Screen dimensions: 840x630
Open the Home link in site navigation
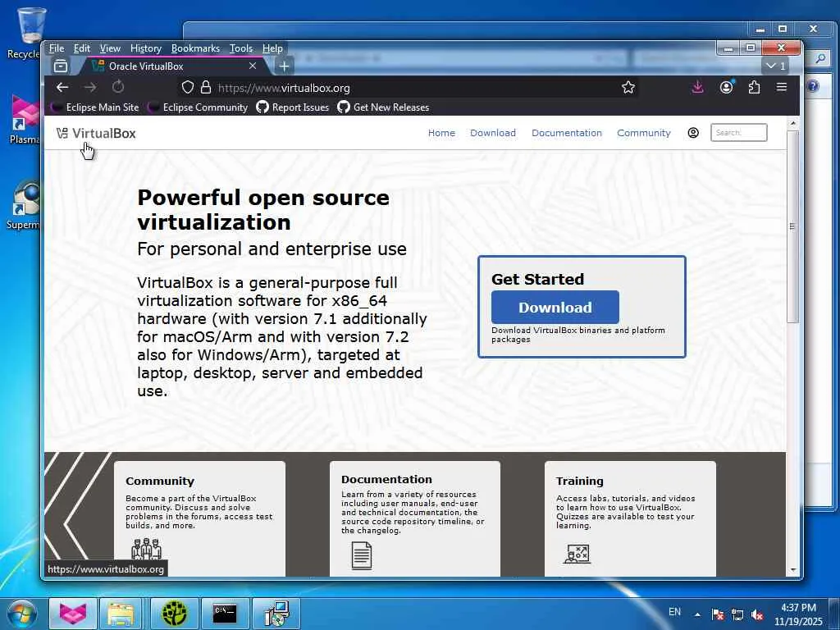click(441, 133)
